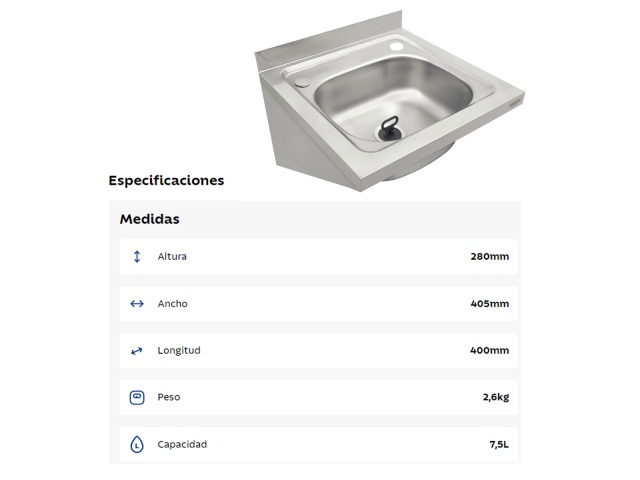Screen dimensions: 640x480
Task: Click the Peso weight scale icon
Action: point(137,398)
